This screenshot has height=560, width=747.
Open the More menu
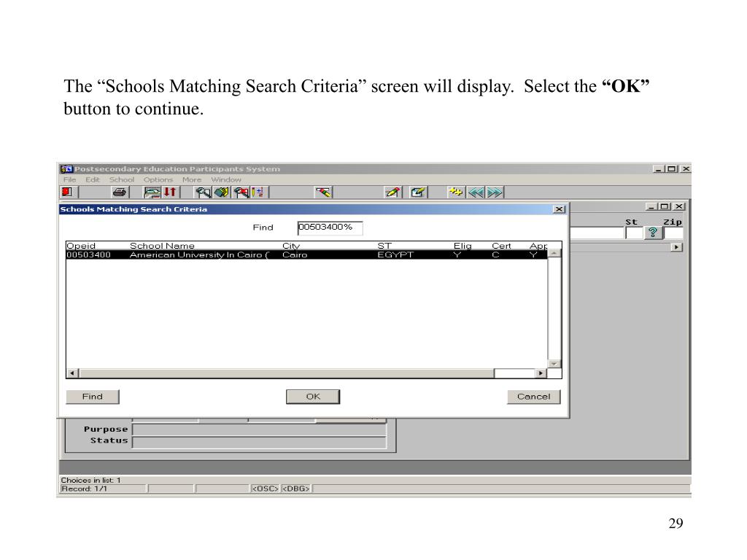click(x=192, y=179)
